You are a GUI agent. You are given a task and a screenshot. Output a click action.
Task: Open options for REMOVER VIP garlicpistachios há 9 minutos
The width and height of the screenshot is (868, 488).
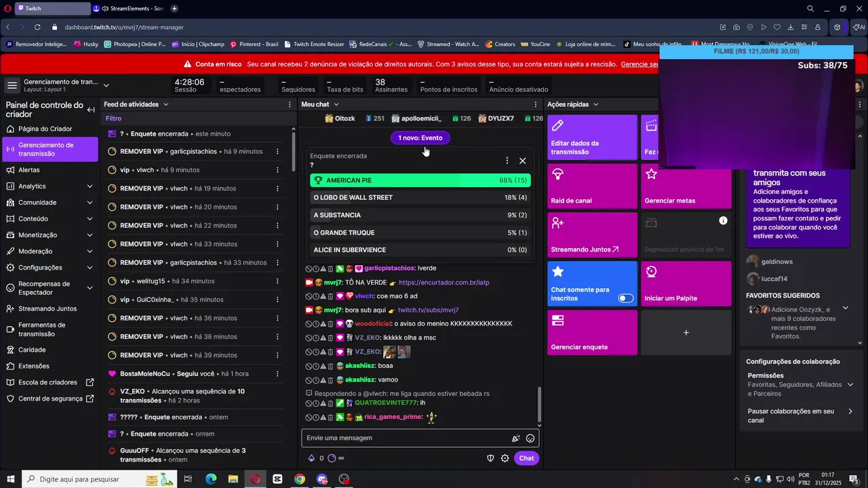click(277, 152)
